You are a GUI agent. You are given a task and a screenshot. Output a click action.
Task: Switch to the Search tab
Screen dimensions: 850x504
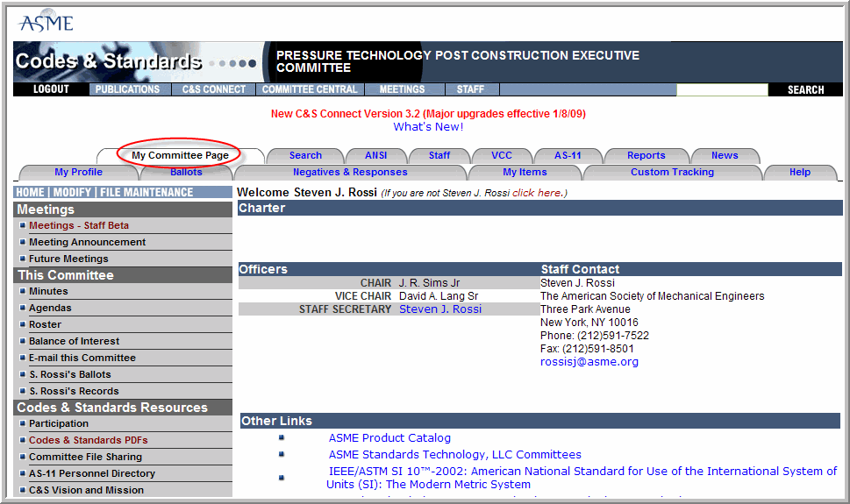click(305, 155)
